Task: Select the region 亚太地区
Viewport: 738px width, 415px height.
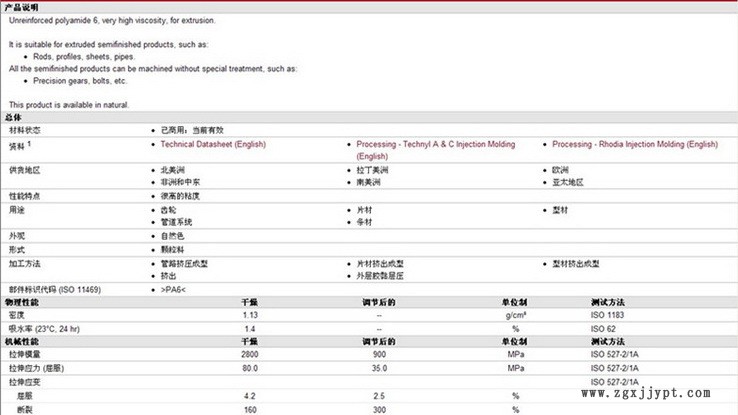Action: [568, 182]
